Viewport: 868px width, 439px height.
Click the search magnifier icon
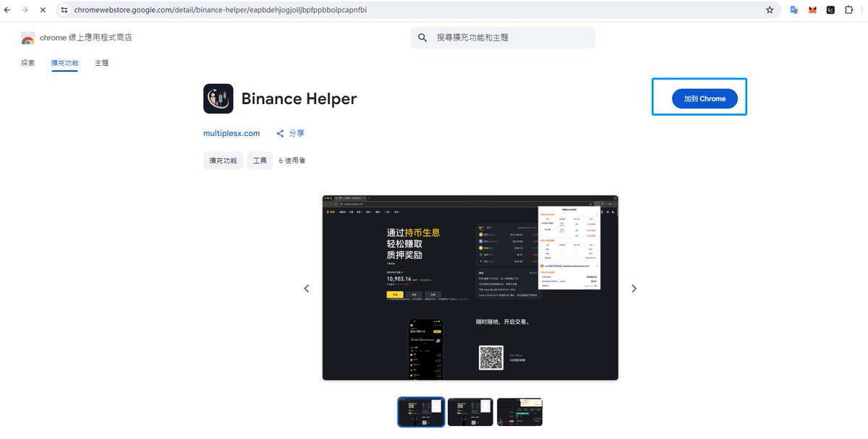pyautogui.click(x=423, y=38)
